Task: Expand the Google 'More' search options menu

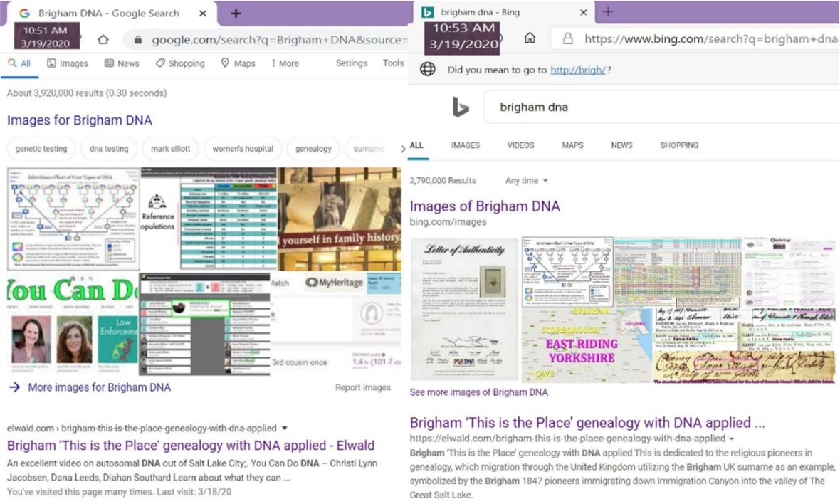Action: 285,63
